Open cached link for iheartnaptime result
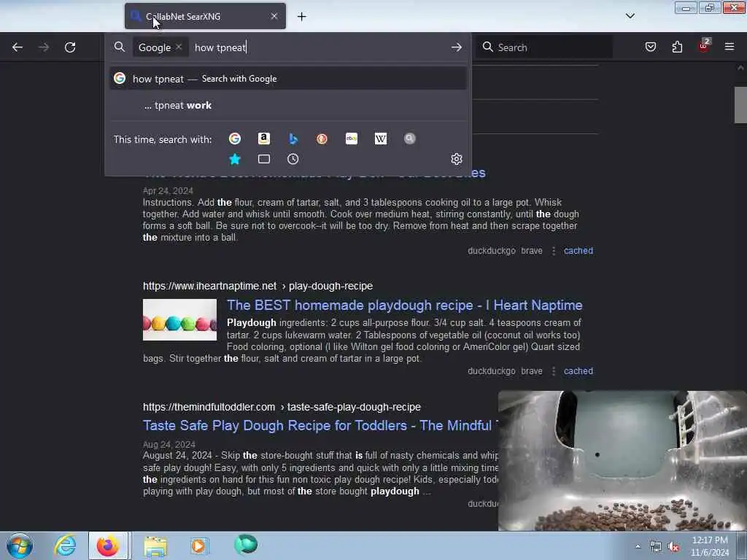 pos(578,371)
